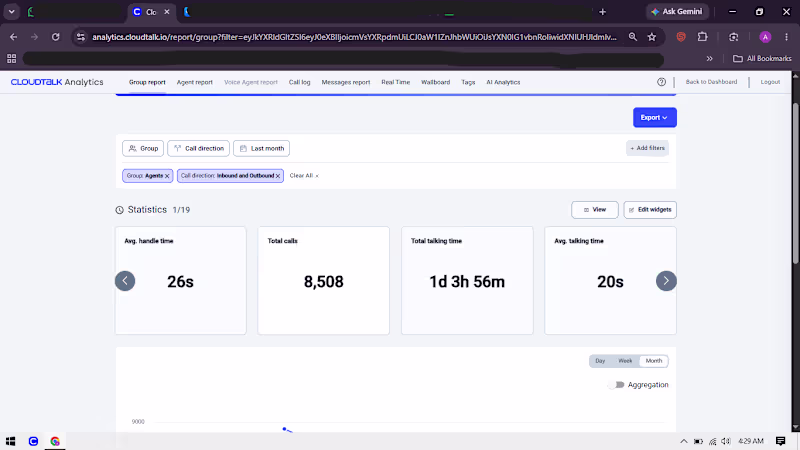The image size is (800, 450).
Task: Open the Export dropdown
Action: (655, 117)
